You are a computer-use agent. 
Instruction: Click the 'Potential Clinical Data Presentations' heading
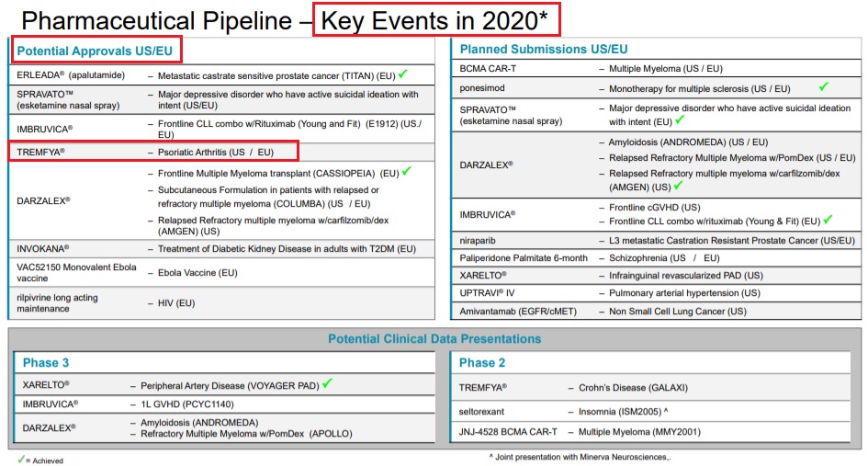434,339
